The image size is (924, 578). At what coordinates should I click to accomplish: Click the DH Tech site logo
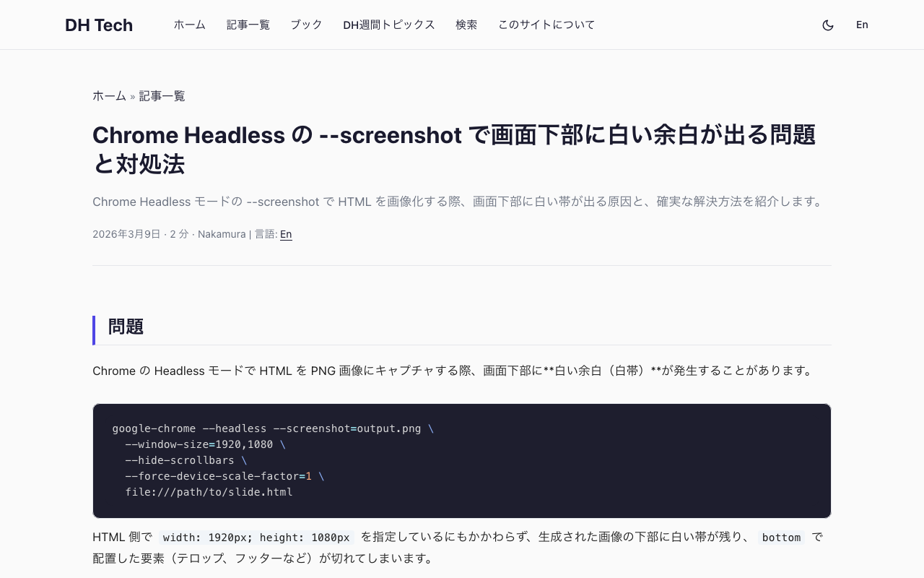[99, 25]
